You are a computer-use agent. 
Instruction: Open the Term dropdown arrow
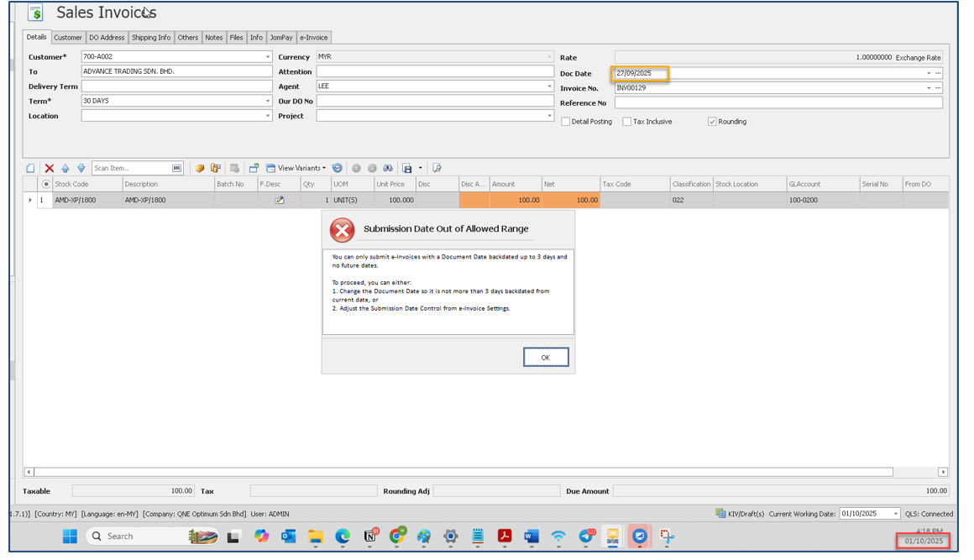tap(268, 101)
